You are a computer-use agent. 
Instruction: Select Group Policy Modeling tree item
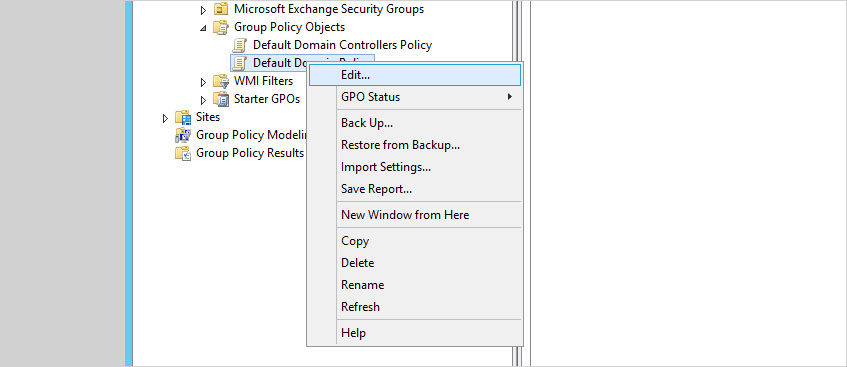[251, 135]
